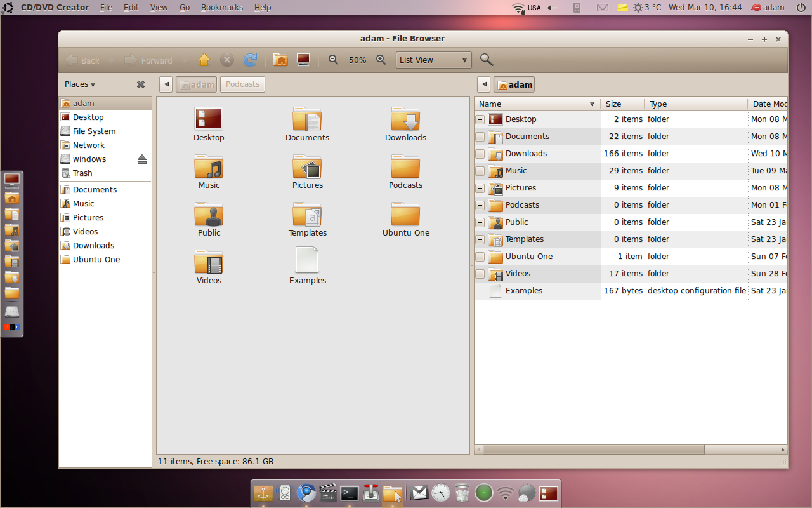Zoom in the file view
The image size is (812, 508).
[x=381, y=60]
